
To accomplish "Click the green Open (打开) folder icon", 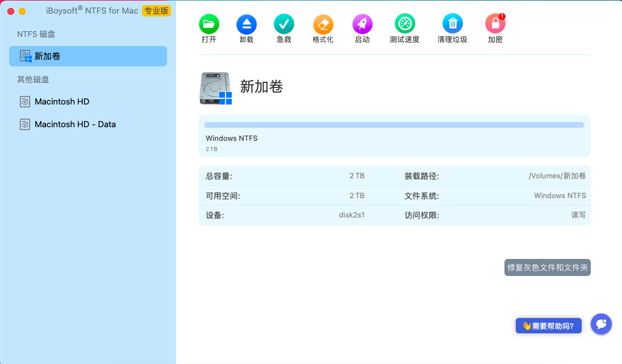I will point(208,24).
